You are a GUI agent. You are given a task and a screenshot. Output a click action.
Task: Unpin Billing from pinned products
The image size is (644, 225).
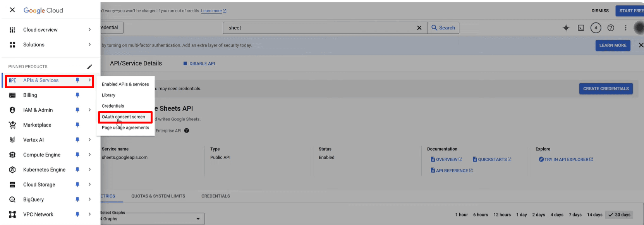click(77, 95)
